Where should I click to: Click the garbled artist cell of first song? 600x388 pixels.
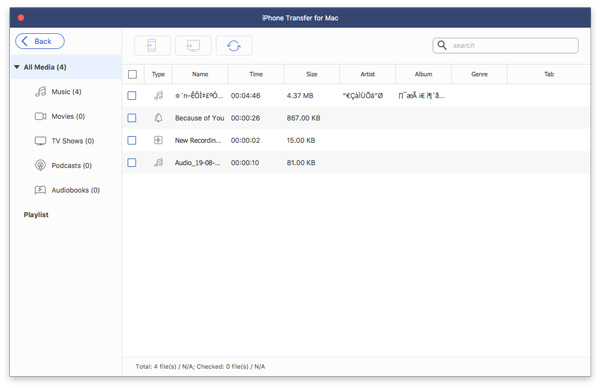click(362, 96)
